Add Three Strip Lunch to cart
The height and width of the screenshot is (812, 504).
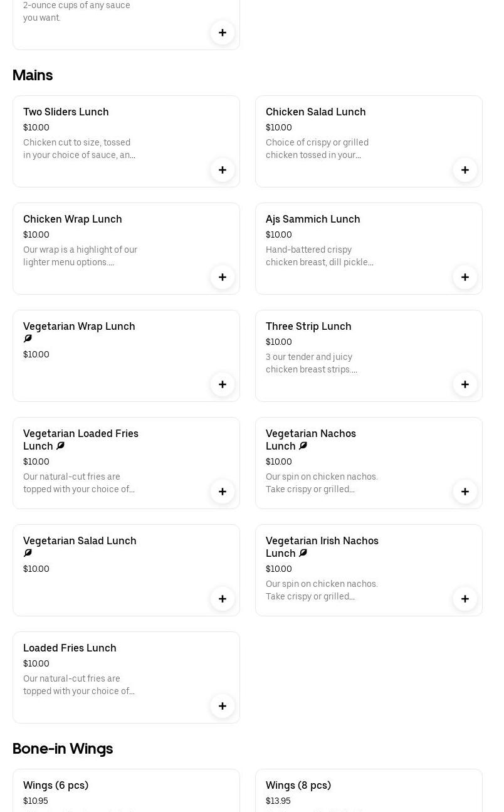465,384
